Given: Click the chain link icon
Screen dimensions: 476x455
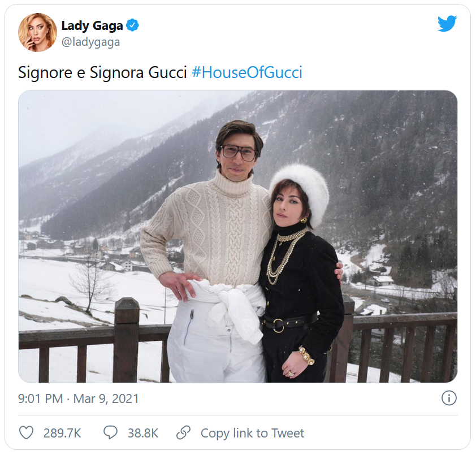Looking at the screenshot, I should click(183, 433).
